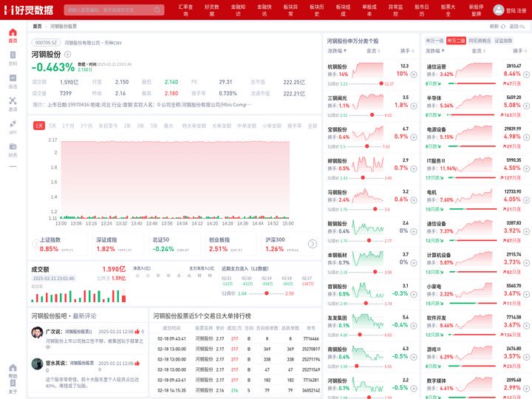Screen dimensions: 532x399
Task: Click stock code 000709.SZ tag
Action: [46, 43]
